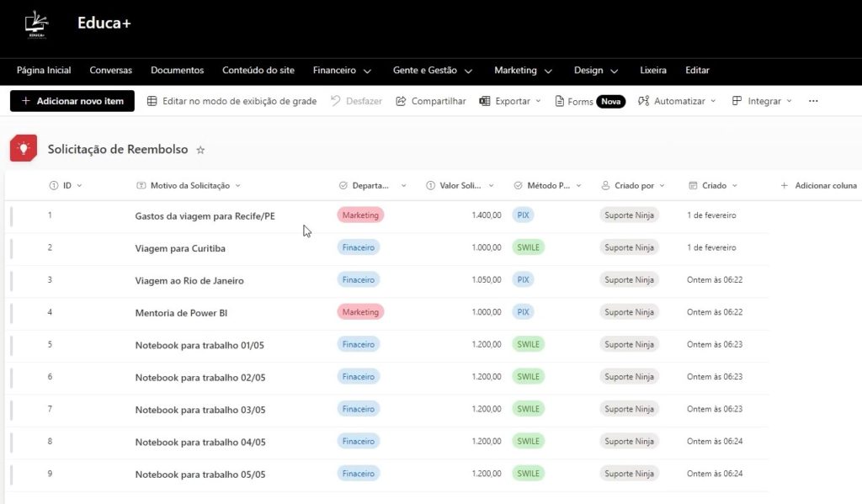
Task: Switch to the Marketing navigation tab
Action: pyautogui.click(x=522, y=71)
